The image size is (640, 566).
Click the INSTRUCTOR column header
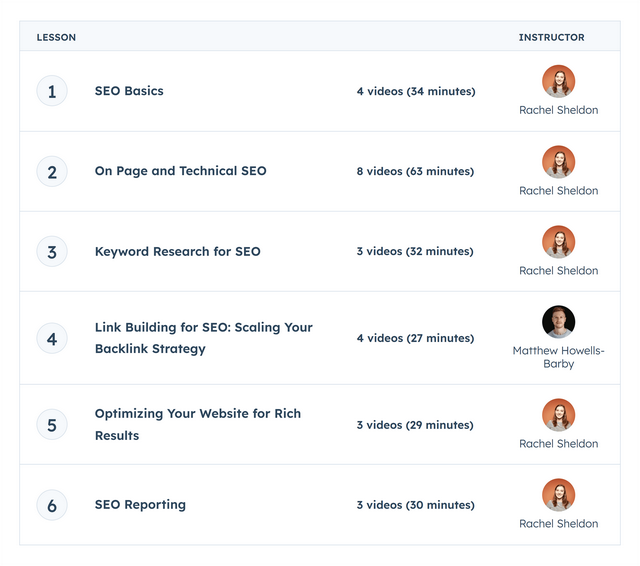click(x=551, y=38)
